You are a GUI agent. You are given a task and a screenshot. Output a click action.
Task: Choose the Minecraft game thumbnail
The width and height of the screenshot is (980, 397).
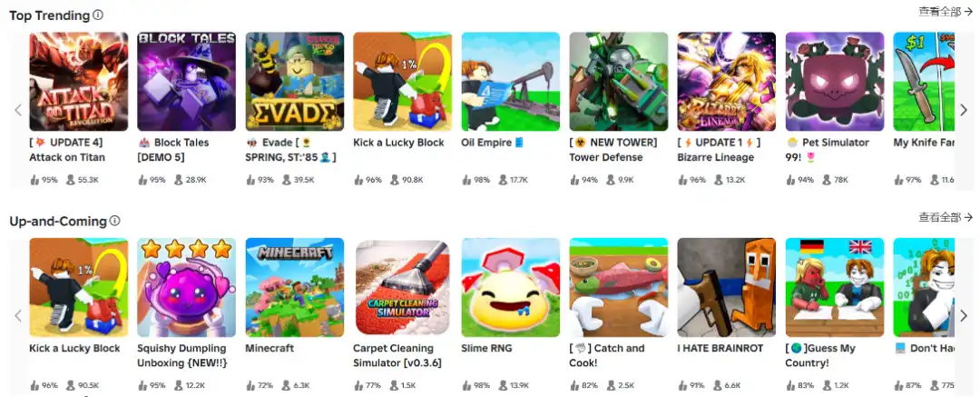tap(294, 287)
